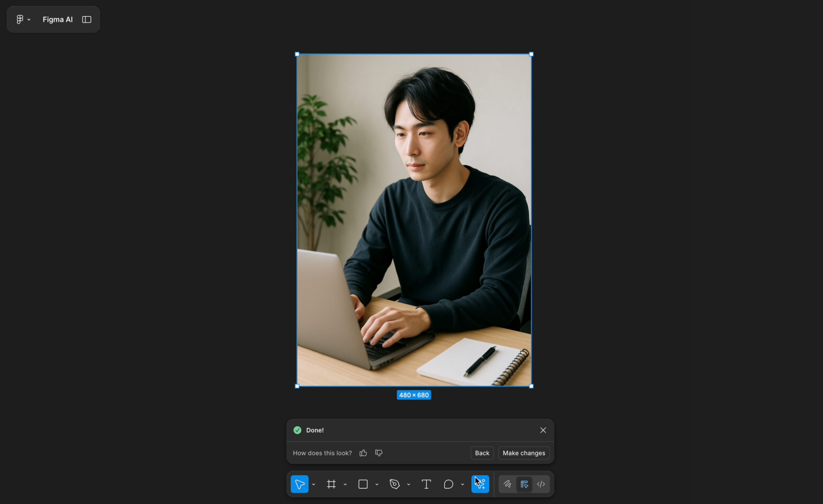
Task: Toggle the sidebar panel icon
Action: tap(87, 20)
